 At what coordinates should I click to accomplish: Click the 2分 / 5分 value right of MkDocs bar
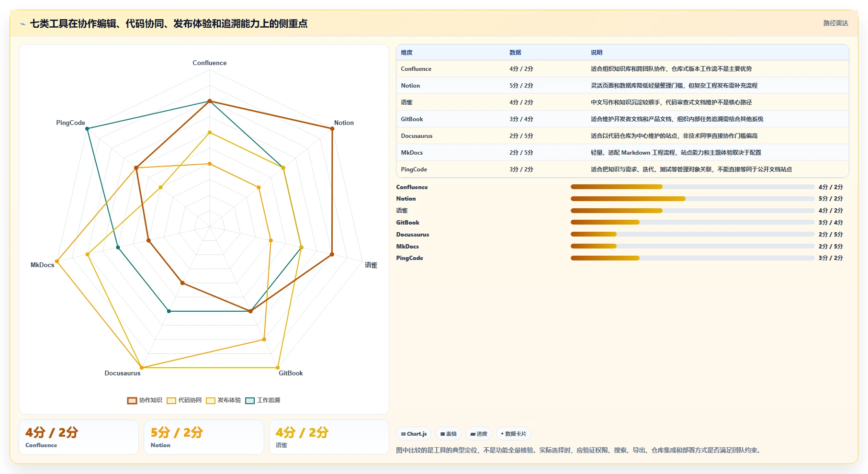[x=831, y=247]
